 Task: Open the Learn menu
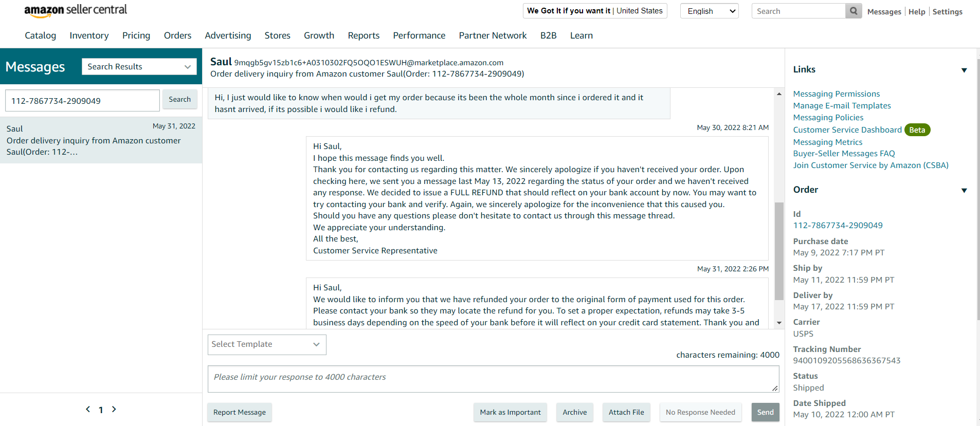582,35
